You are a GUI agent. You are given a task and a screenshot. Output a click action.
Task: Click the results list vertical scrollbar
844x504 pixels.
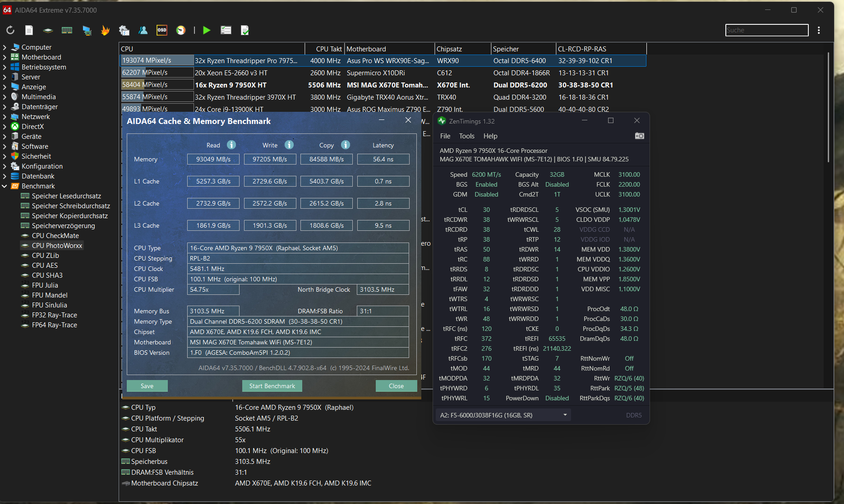[828, 107]
